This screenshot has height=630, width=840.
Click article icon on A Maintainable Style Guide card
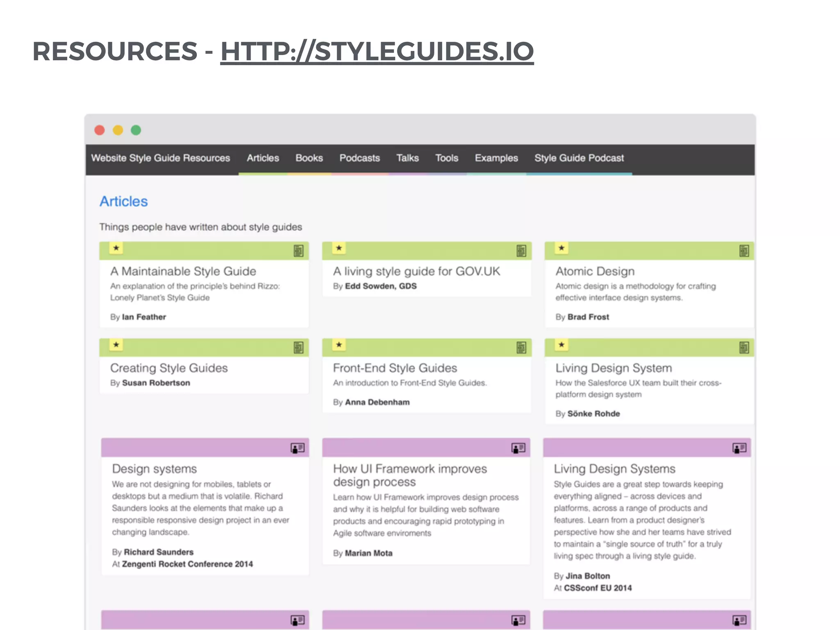coord(299,251)
